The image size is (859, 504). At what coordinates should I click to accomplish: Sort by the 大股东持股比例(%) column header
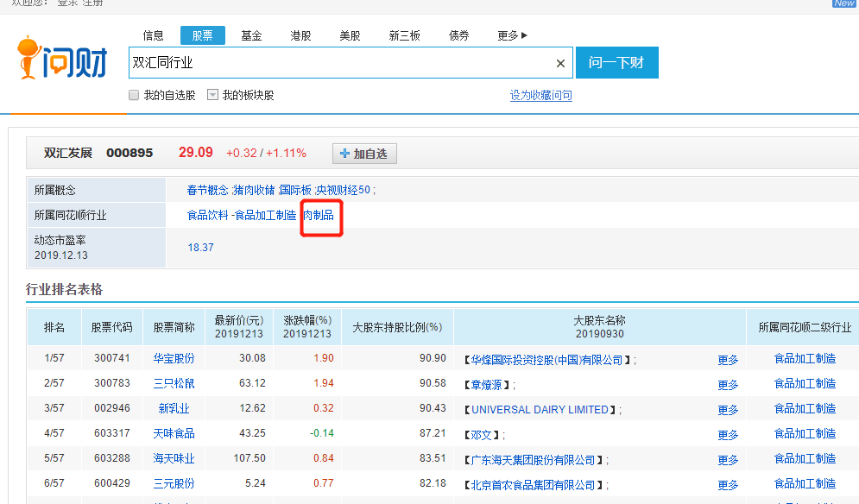[397, 327]
